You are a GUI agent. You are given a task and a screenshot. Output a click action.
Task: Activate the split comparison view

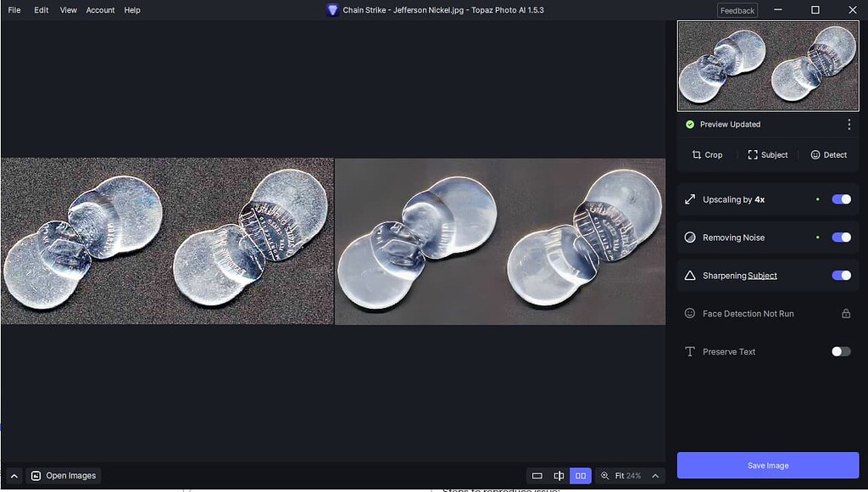(559, 476)
